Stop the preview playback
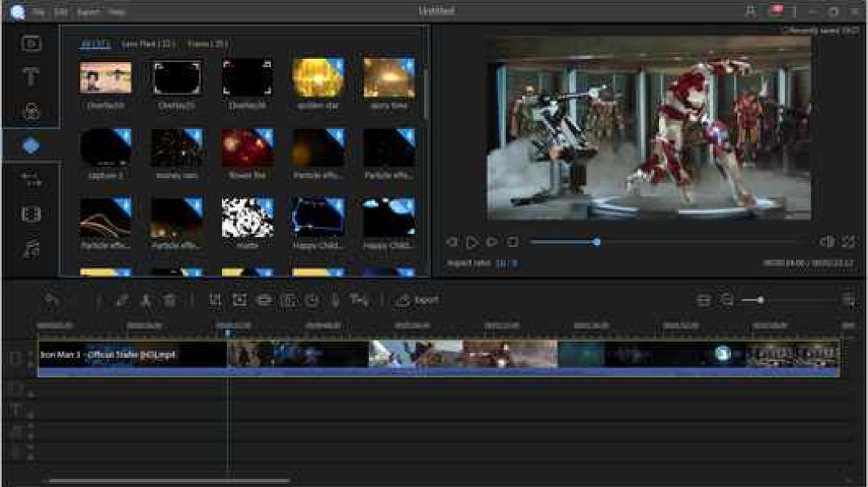 [512, 242]
